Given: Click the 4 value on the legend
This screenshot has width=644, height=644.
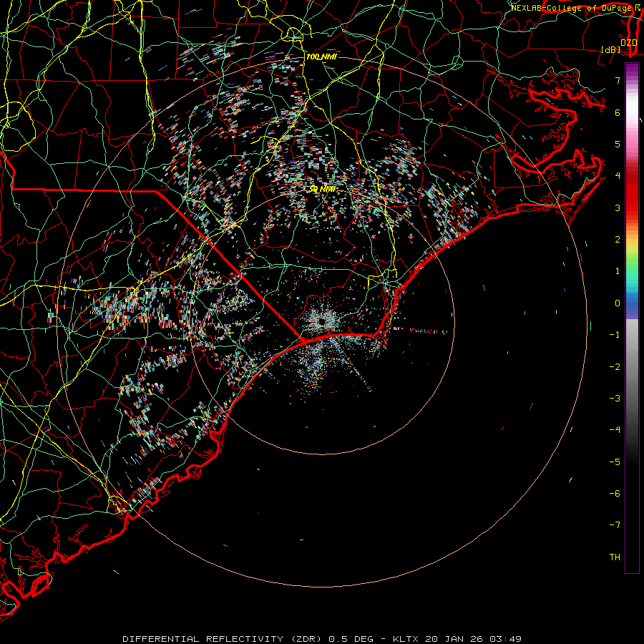Looking at the screenshot, I should point(618,176).
